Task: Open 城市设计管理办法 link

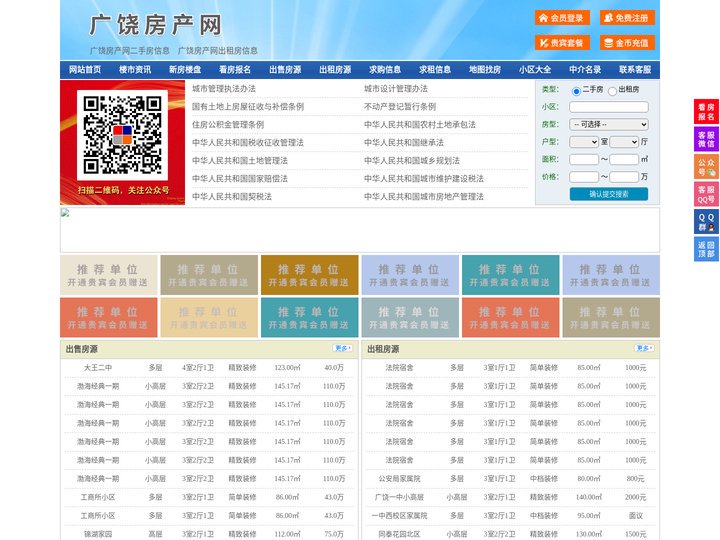Action: coord(396,89)
